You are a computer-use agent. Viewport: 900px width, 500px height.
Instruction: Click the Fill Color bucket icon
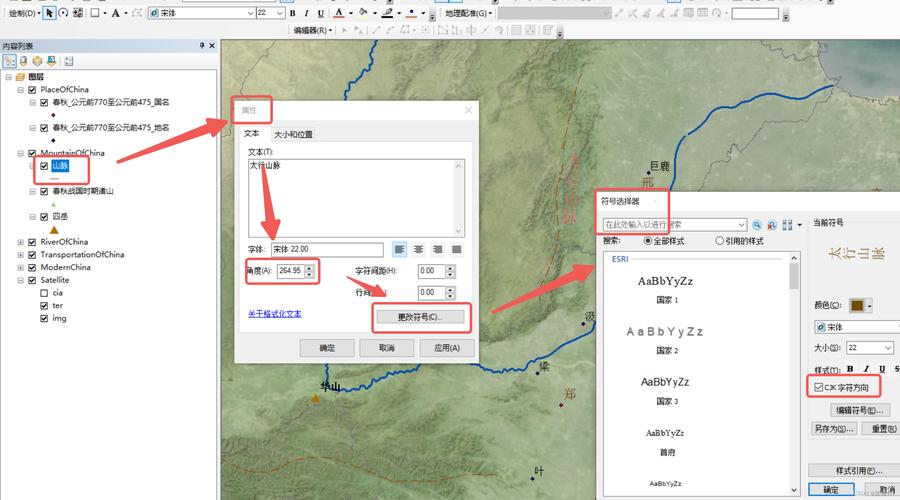(363, 13)
